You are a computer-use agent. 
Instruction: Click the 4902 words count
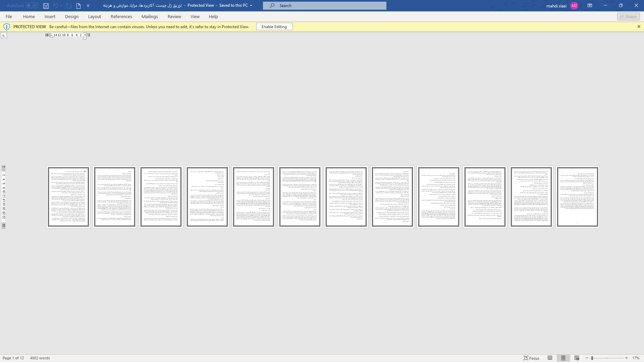(x=40, y=358)
